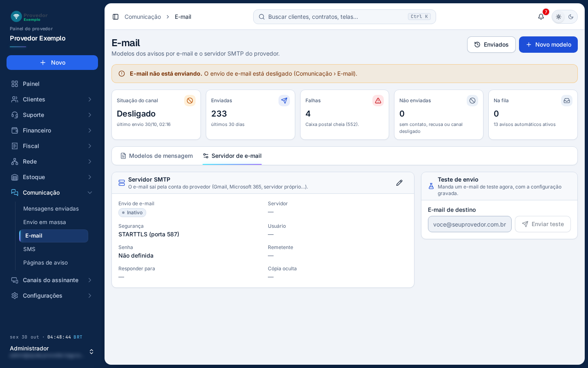Open the Painel dashboard page
Viewport: 588px width, 368px height.
tap(52, 84)
